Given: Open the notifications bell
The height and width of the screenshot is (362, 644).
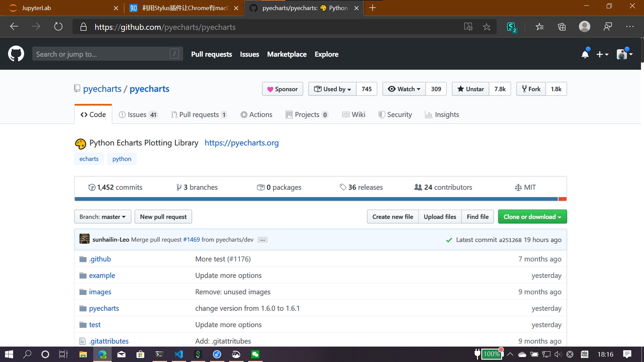Looking at the screenshot, I should click(x=585, y=54).
